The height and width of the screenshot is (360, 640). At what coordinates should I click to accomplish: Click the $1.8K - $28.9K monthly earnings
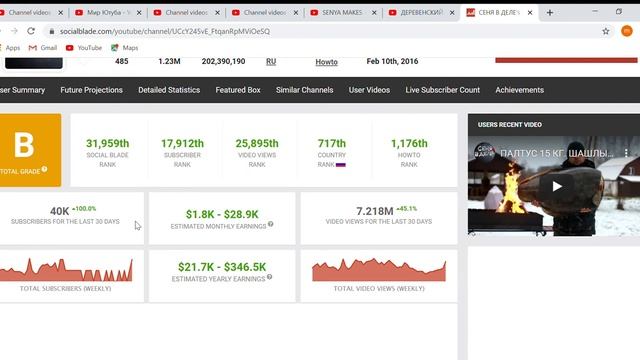(222, 214)
